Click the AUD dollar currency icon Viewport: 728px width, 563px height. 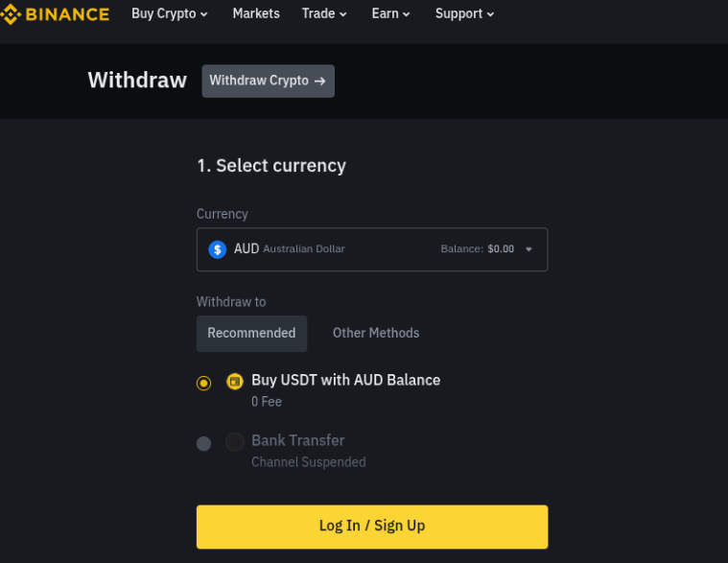[x=218, y=249]
